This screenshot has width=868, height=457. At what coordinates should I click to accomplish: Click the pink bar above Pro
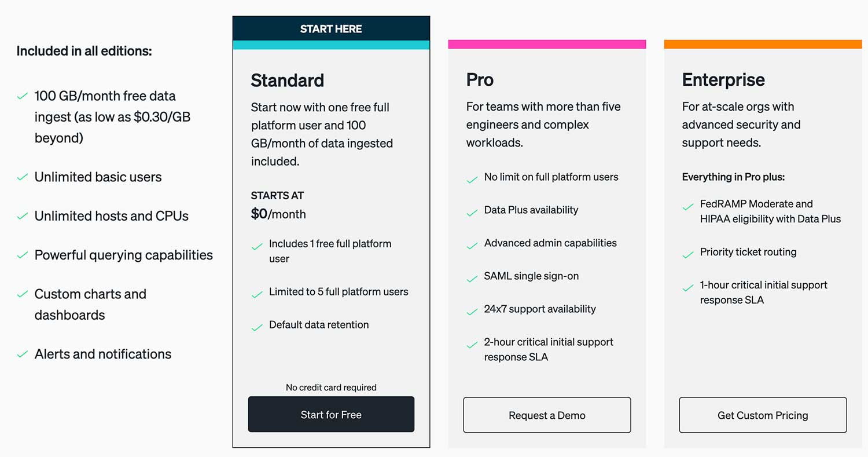(547, 44)
